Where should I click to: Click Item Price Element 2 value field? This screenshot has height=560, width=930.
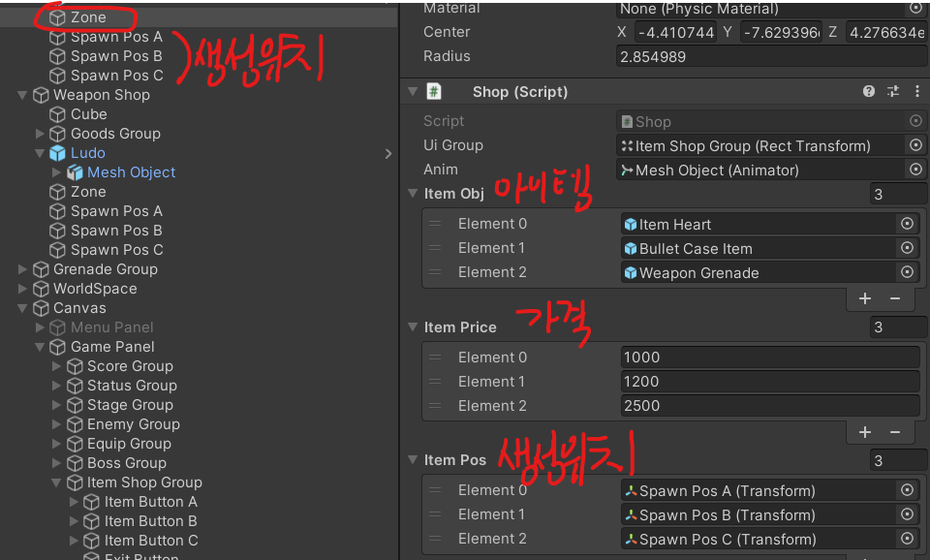pos(769,406)
